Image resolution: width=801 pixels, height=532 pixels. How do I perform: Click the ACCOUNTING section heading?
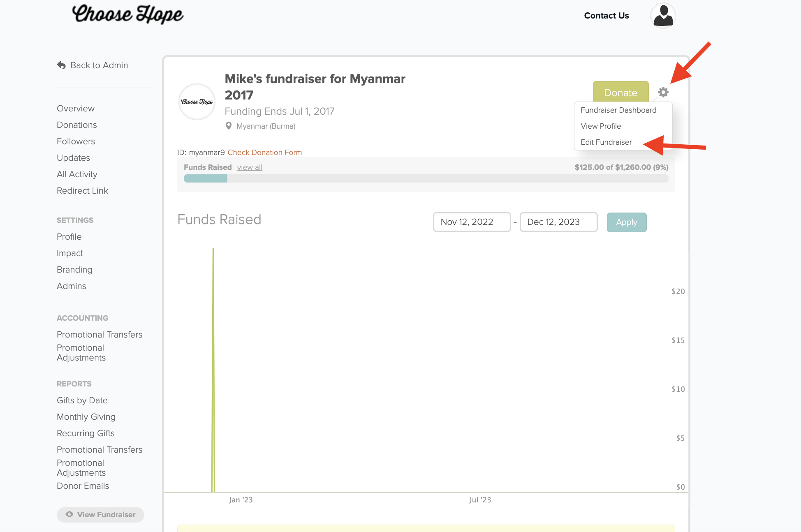click(x=82, y=318)
